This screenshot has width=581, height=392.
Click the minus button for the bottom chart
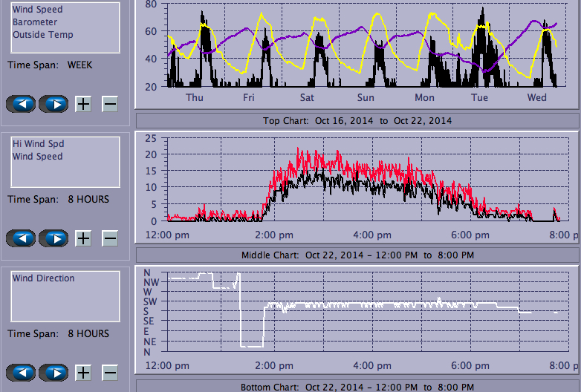(x=109, y=373)
